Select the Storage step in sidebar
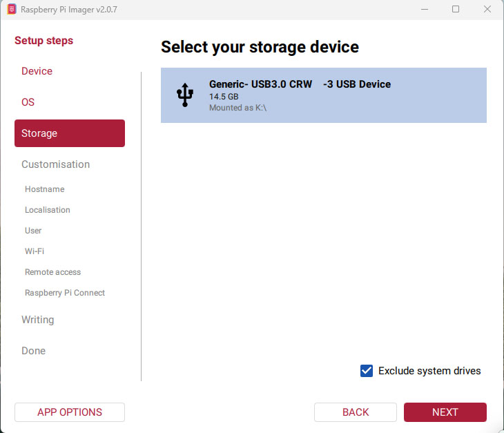Image resolution: width=504 pixels, height=433 pixels. tap(70, 133)
